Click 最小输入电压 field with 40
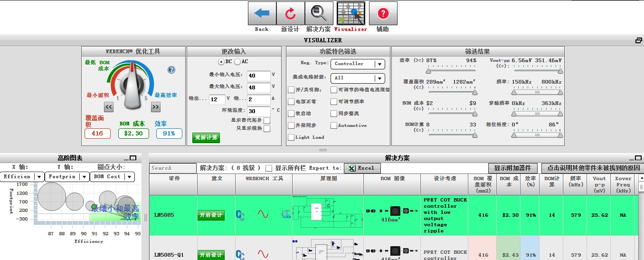 click(x=258, y=76)
